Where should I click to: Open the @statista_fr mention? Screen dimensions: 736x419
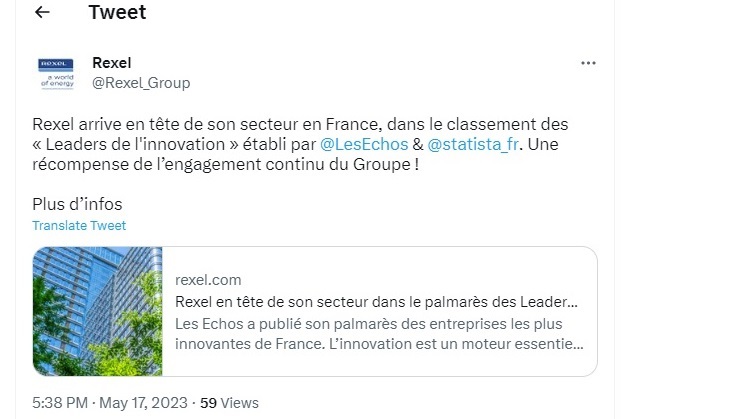click(x=474, y=144)
